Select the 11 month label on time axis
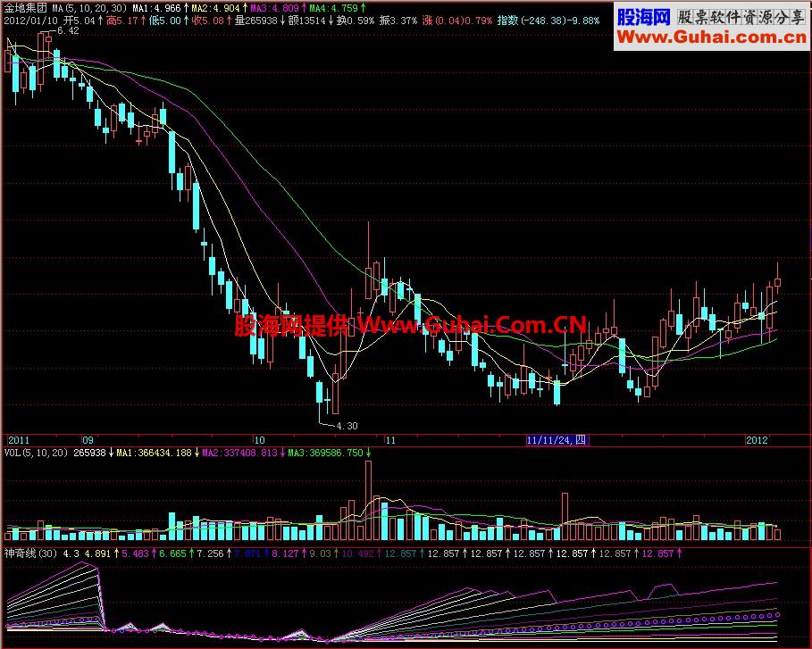 [390, 440]
